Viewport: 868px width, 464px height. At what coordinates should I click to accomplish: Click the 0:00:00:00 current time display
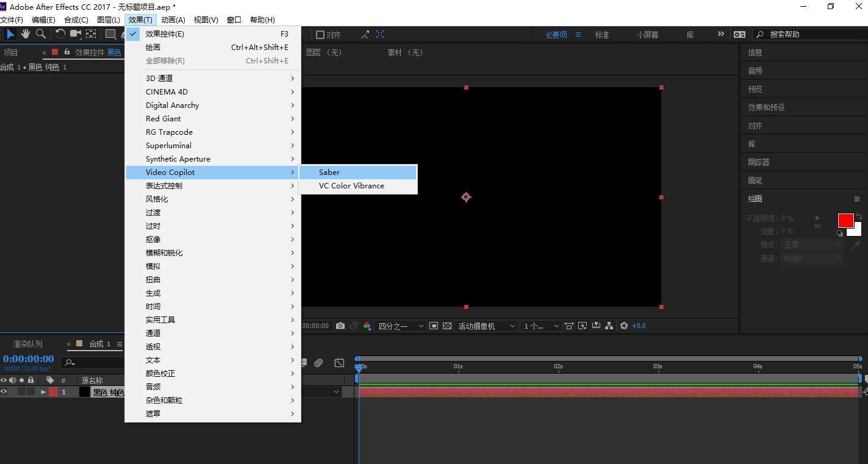[x=28, y=359]
